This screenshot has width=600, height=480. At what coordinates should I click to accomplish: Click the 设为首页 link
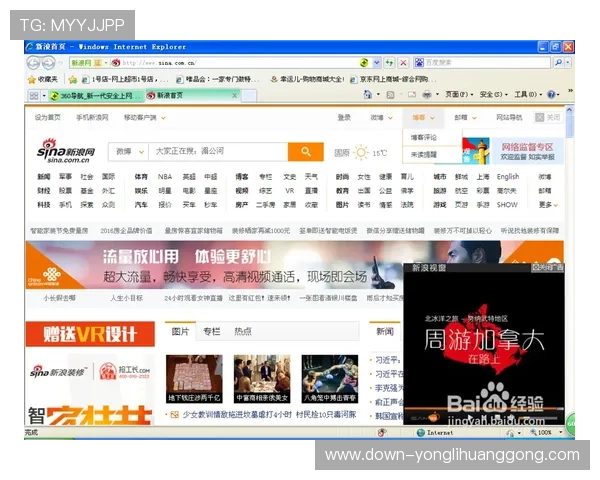(47, 118)
